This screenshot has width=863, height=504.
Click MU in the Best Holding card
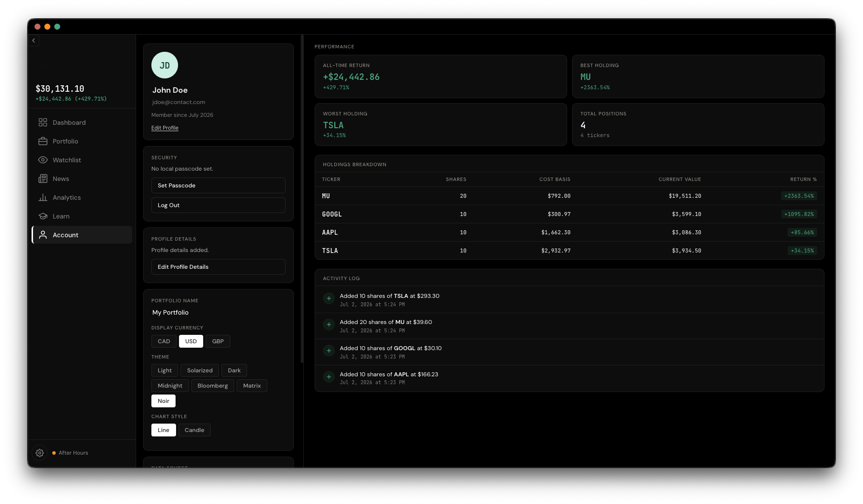click(585, 77)
